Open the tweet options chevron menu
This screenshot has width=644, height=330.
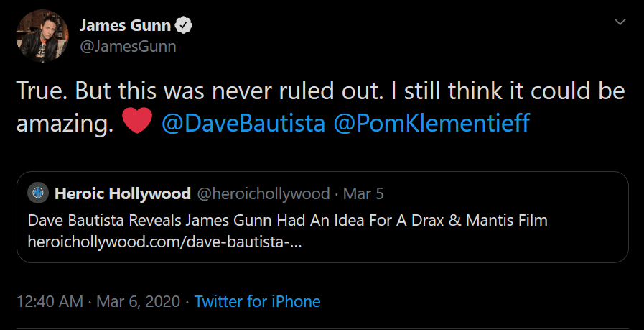pyautogui.click(x=620, y=23)
